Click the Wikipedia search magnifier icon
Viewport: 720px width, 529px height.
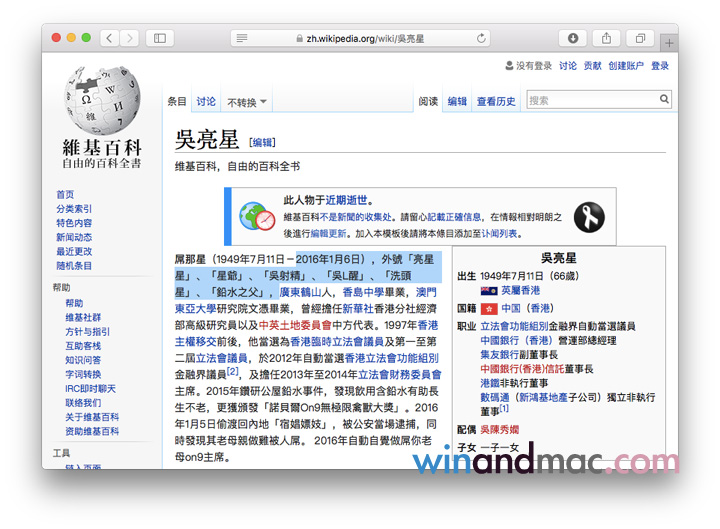tap(665, 100)
